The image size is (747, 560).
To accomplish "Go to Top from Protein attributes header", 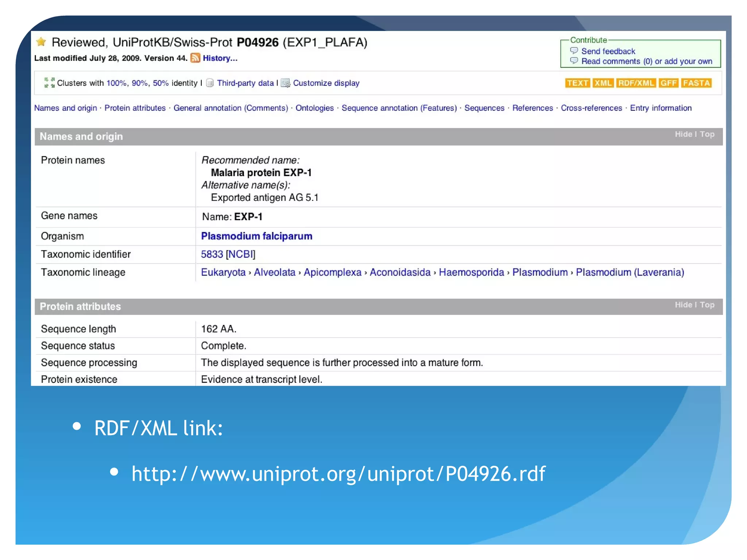I will (707, 305).
